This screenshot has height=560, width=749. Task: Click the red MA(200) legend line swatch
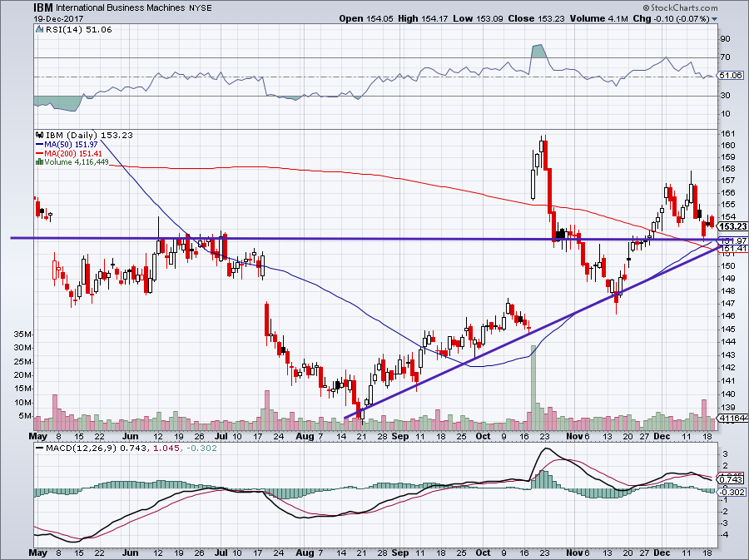pos(40,153)
